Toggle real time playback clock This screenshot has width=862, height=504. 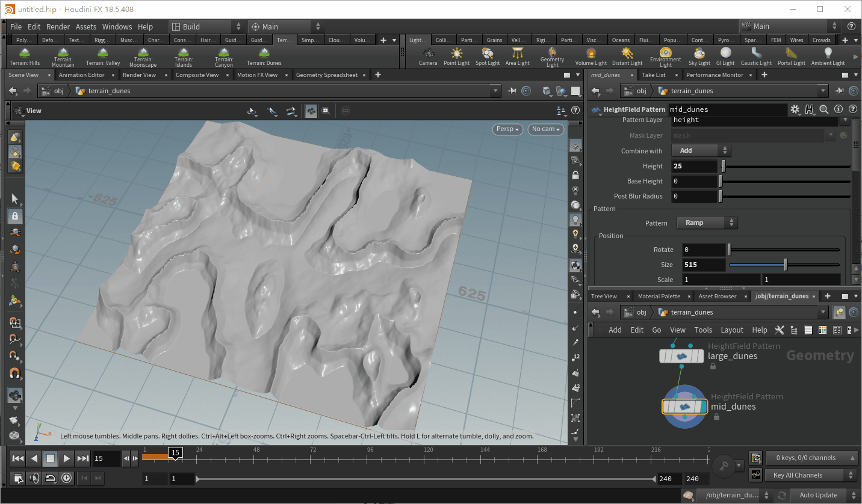(66, 478)
